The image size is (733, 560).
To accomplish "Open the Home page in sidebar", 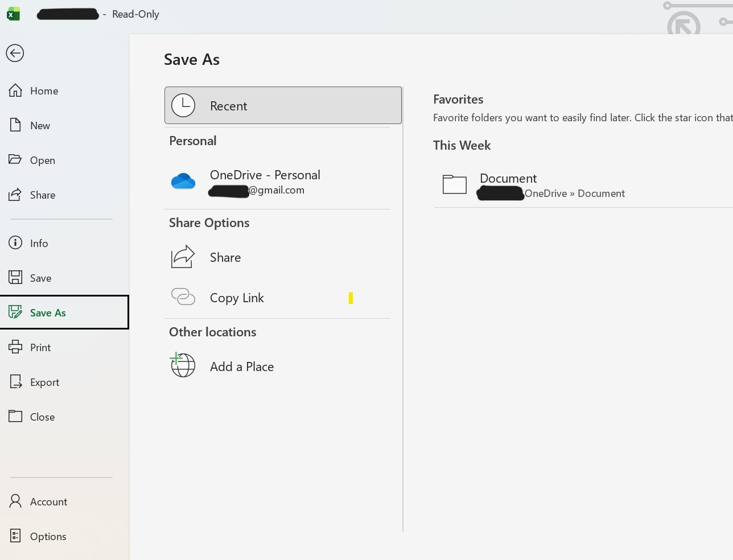I will coord(64,90).
